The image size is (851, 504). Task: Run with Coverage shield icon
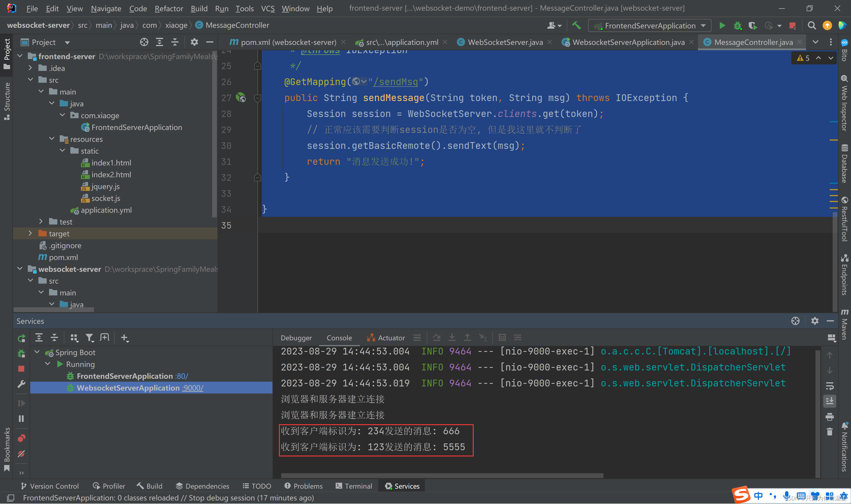[x=753, y=25]
